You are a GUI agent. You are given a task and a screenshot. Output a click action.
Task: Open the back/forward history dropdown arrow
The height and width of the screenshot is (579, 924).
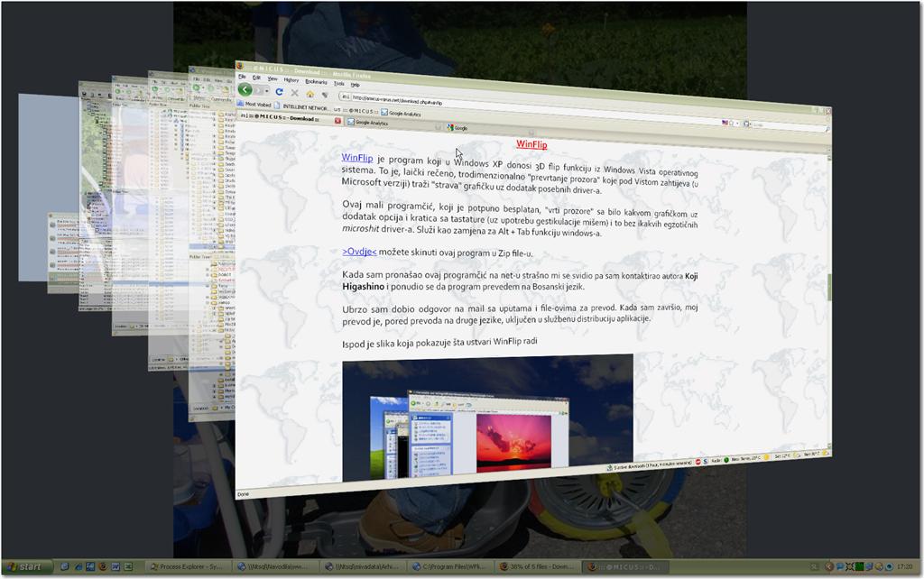click(267, 91)
